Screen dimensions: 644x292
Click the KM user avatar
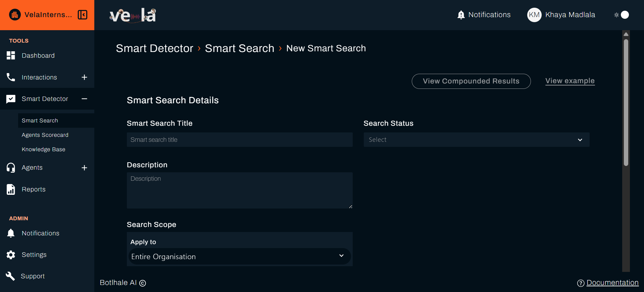point(534,15)
